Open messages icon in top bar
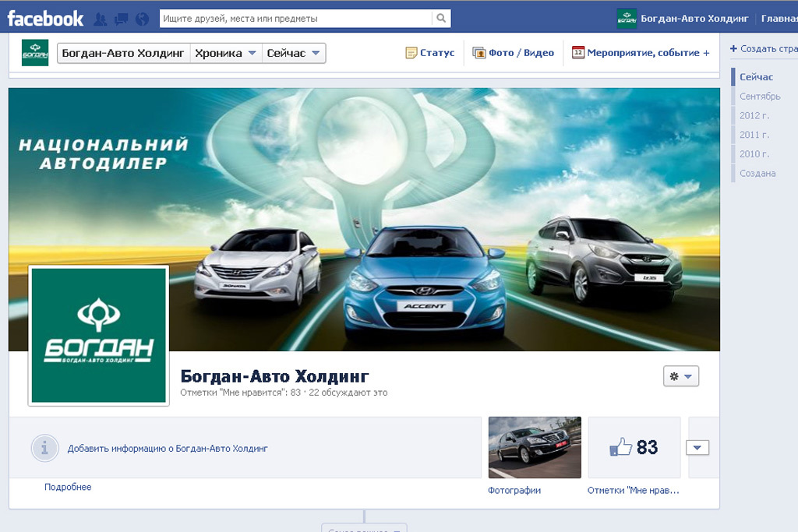Viewport: 798px width, 532px height. (121, 19)
